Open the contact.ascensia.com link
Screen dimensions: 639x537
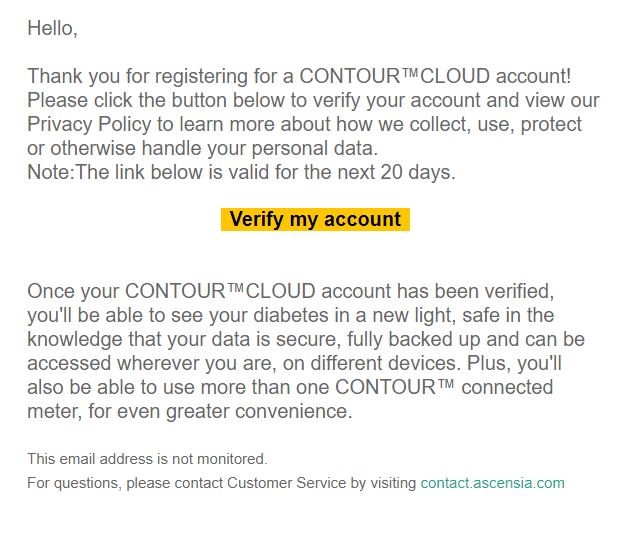492,483
